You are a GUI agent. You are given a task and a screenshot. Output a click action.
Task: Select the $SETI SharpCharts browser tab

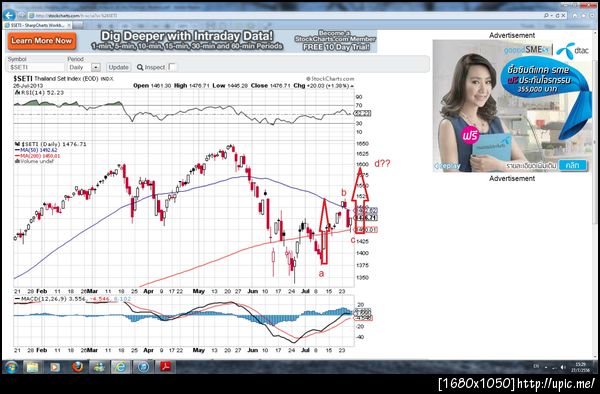click(37, 25)
